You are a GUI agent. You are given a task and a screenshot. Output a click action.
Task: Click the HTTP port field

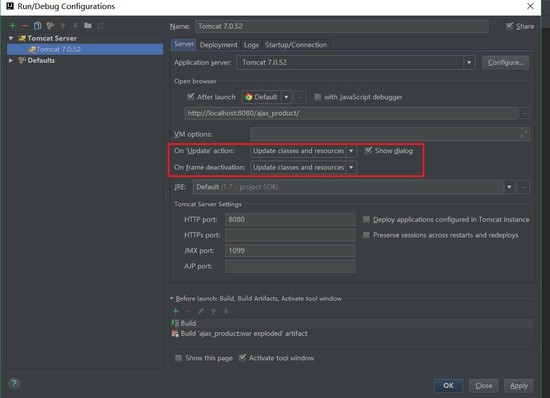coord(290,220)
